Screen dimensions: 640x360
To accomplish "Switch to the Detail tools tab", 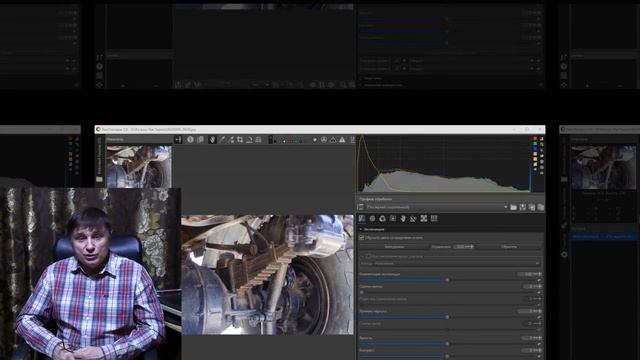I will [x=372, y=219].
